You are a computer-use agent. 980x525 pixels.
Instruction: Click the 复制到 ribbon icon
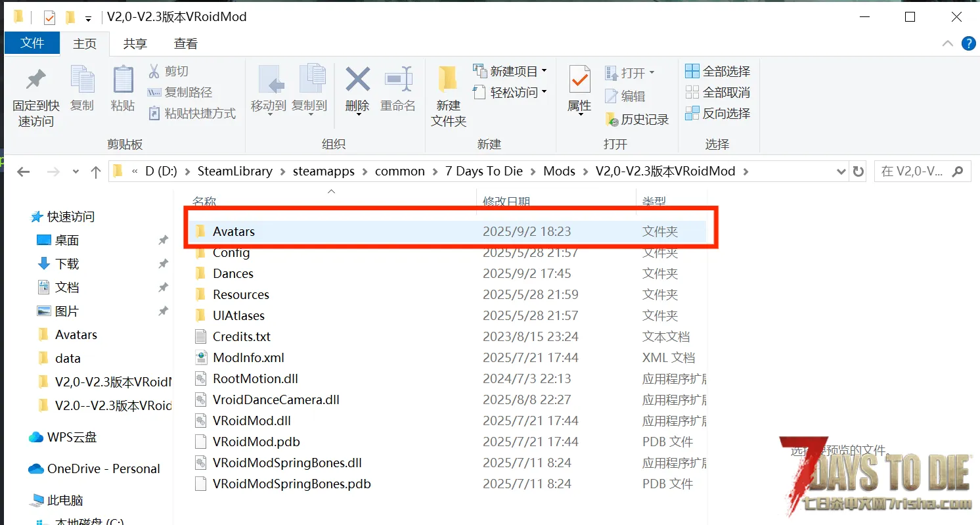point(309,91)
